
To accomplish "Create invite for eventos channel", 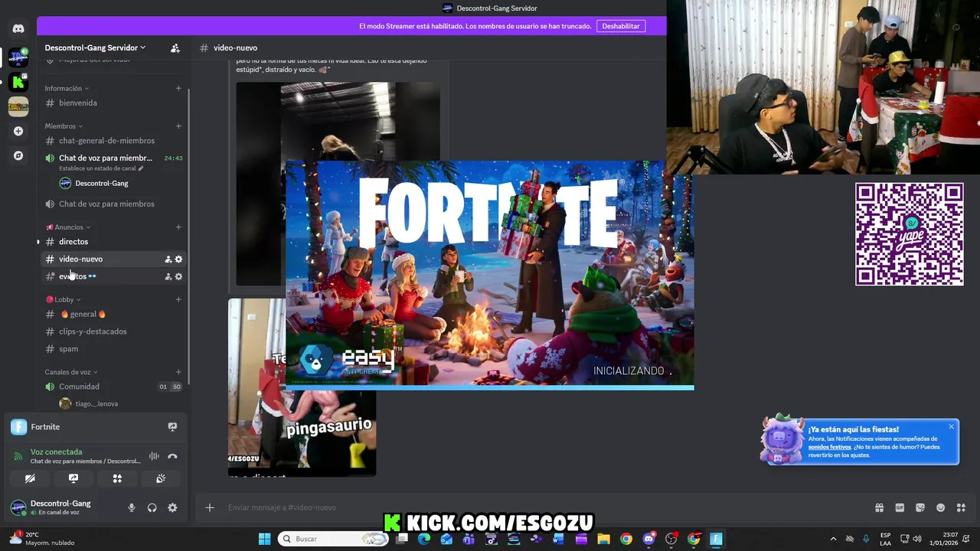I will pyautogui.click(x=168, y=276).
